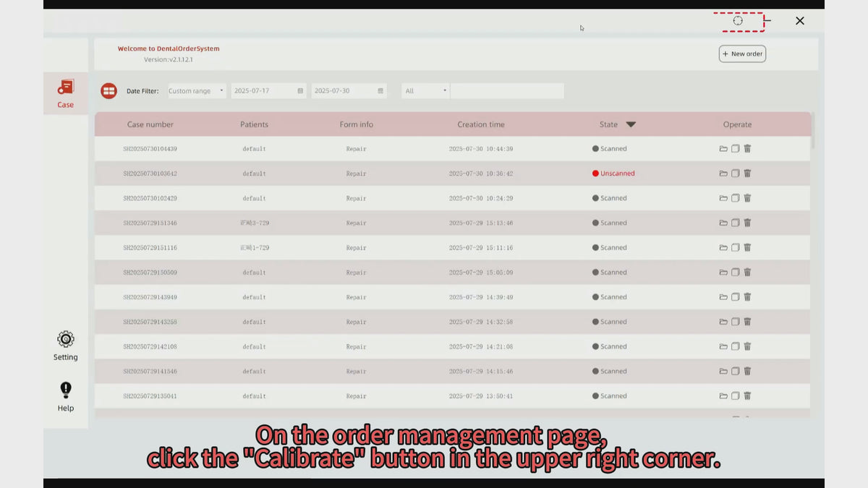Click creation time 2025-07-29 13:50:41
This screenshot has width=868, height=488.
pos(481,396)
